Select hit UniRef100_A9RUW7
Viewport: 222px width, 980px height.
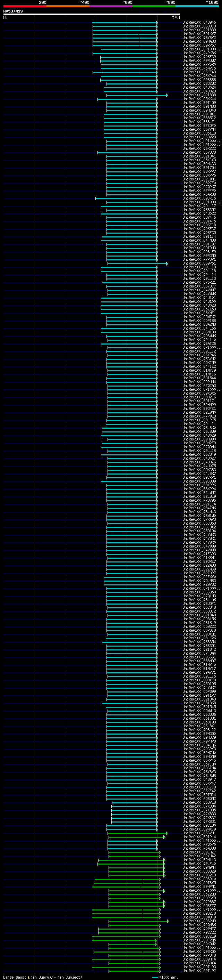coord(199,60)
